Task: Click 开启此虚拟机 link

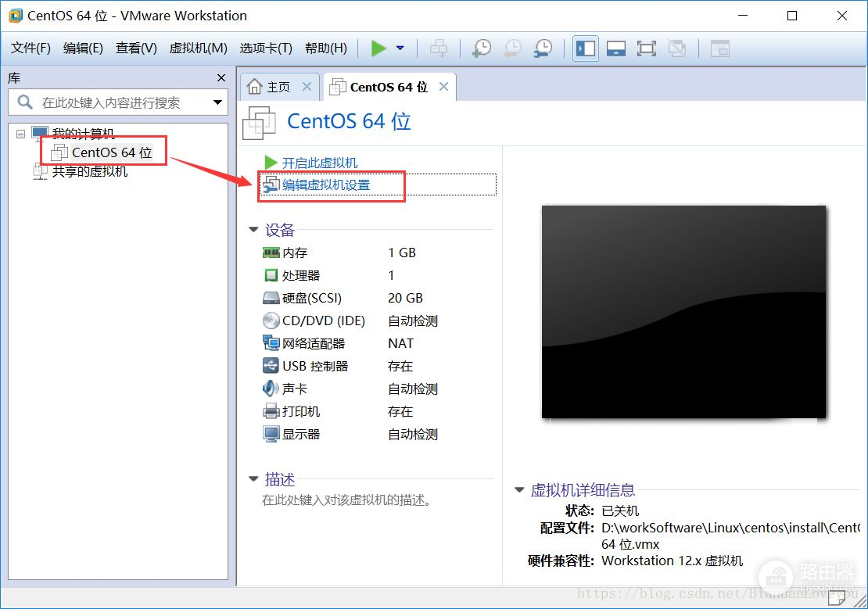Action: pyautogui.click(x=319, y=163)
